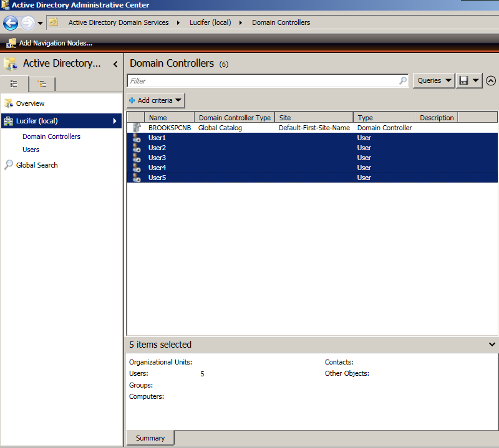
Task: Click Domain Controllers breadcrumb
Action: coord(281,22)
